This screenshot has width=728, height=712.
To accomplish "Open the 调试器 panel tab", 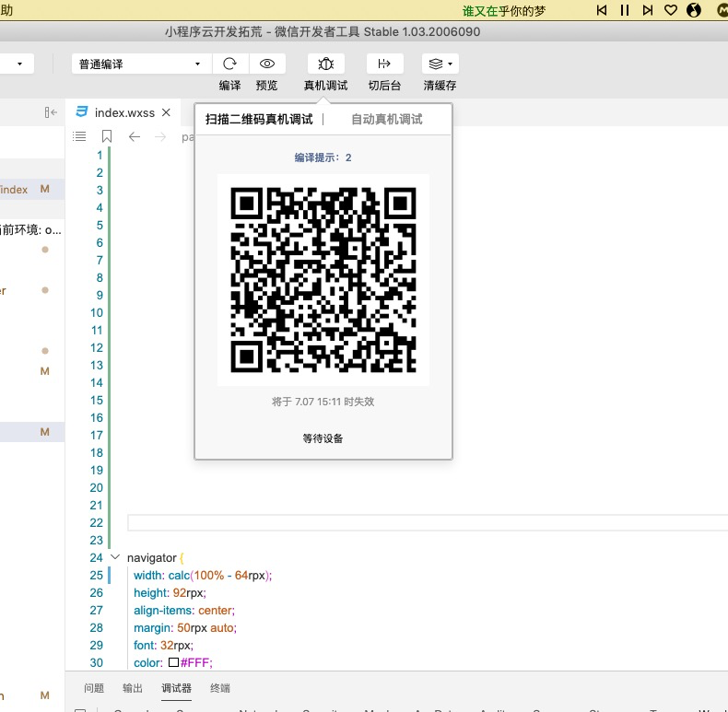I will click(x=176, y=688).
